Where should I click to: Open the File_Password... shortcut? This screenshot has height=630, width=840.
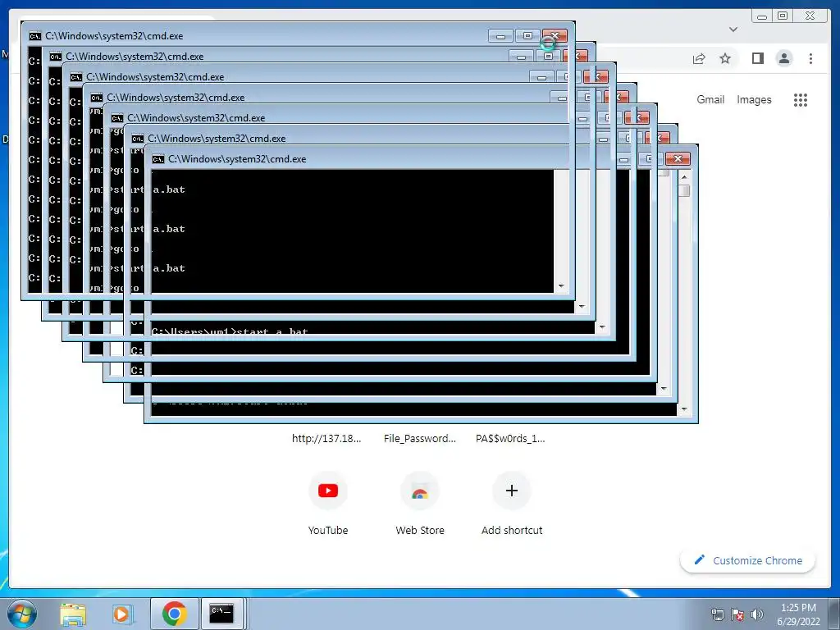click(419, 438)
